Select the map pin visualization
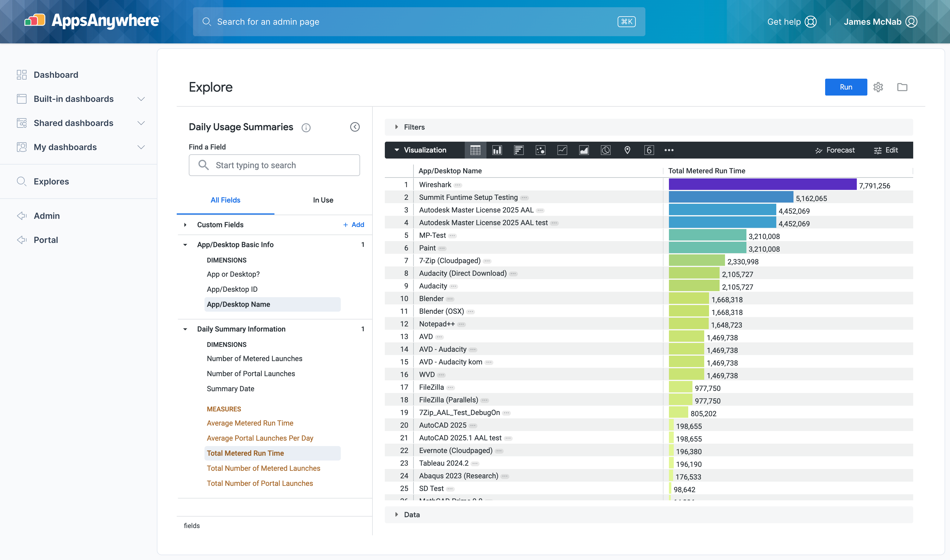Screen dimensions: 950x560 627,150
